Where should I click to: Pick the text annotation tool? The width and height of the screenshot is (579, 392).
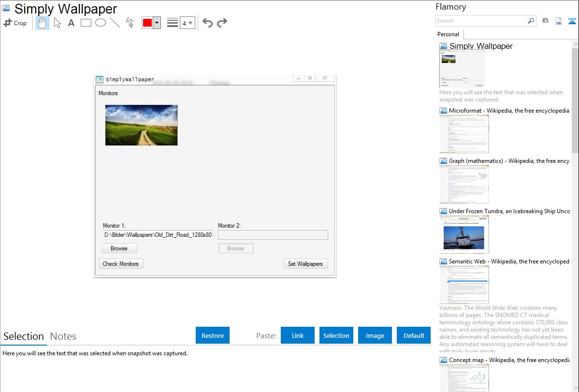pyautogui.click(x=71, y=23)
